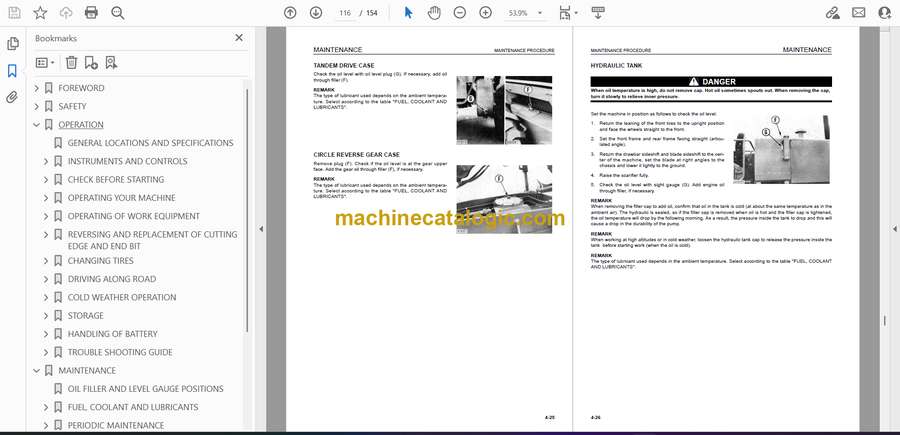Delete the selected bookmark
The width and height of the screenshot is (900, 435).
pyautogui.click(x=71, y=63)
